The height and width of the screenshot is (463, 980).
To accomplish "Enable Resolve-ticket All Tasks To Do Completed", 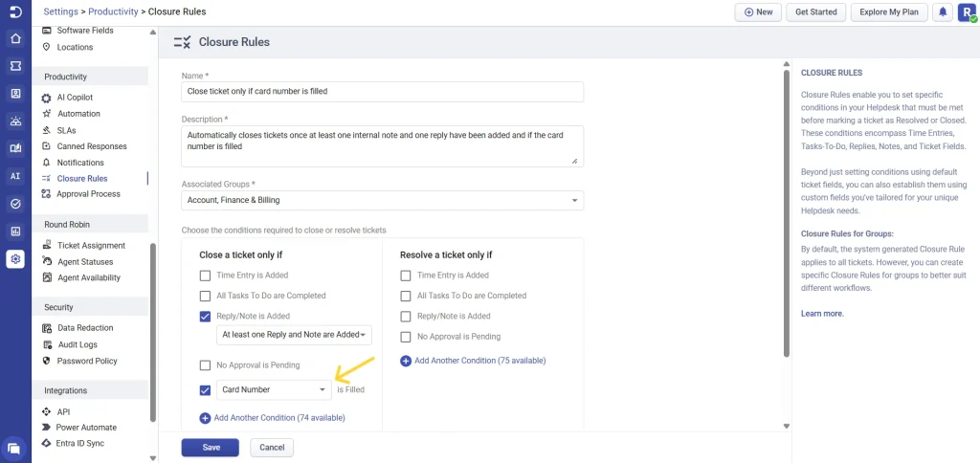I will tap(406, 296).
